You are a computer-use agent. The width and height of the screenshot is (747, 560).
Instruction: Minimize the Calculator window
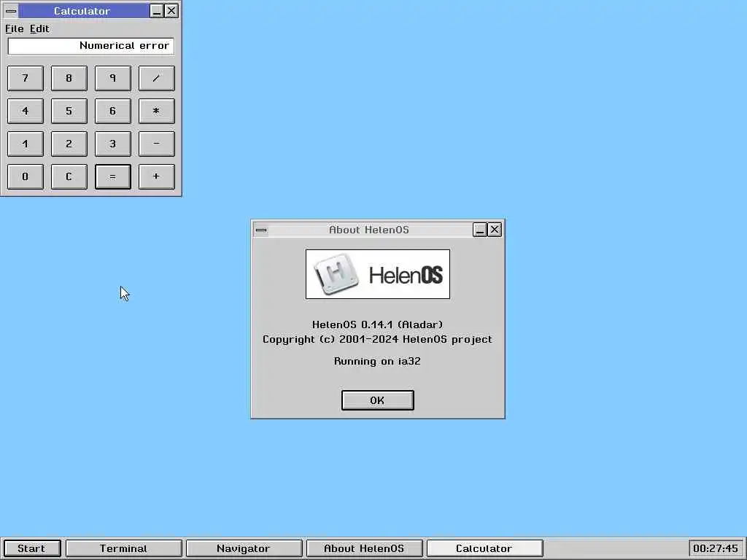pyautogui.click(x=156, y=11)
